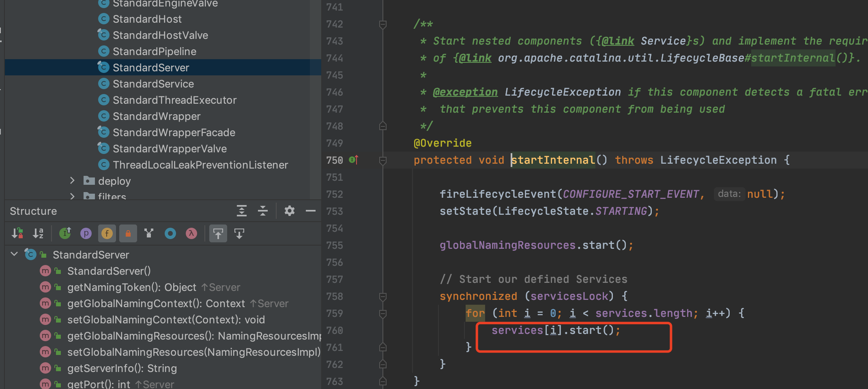Navigate to getGlobalNamingResources() method

[x=194, y=336]
